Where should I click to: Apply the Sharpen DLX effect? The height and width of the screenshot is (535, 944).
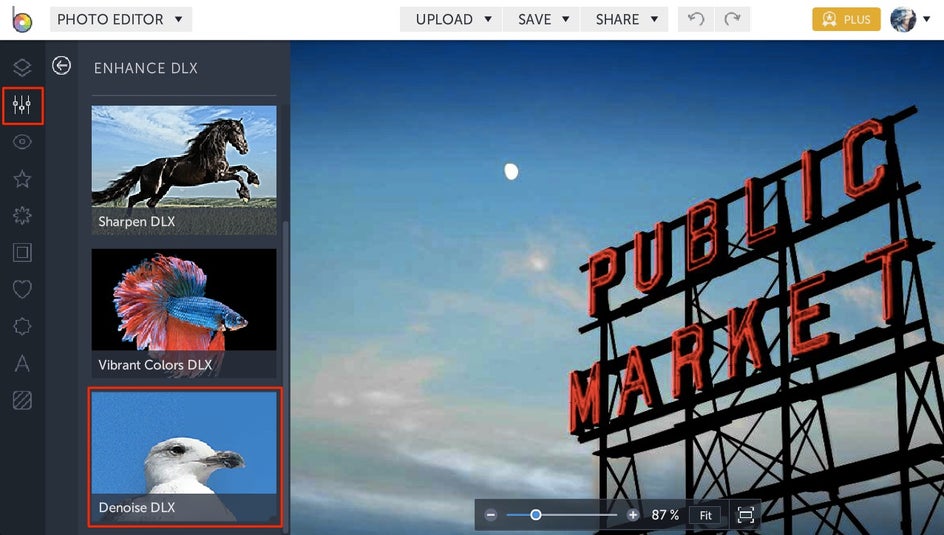(184, 170)
